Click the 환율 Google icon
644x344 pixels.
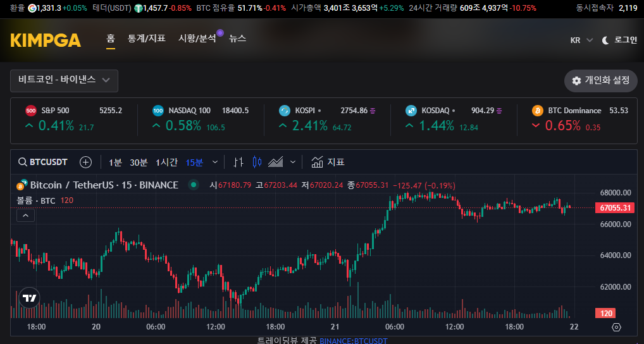tap(32, 8)
